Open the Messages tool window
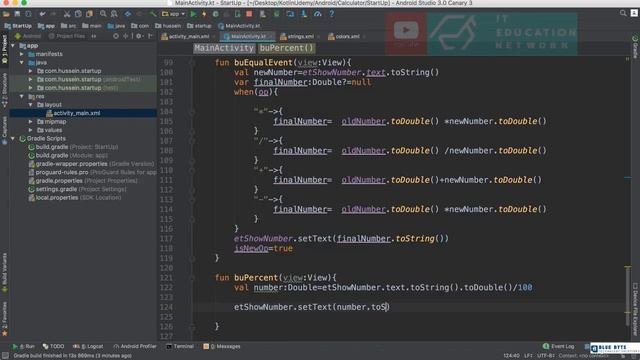640x360 pixels. click(x=222, y=346)
